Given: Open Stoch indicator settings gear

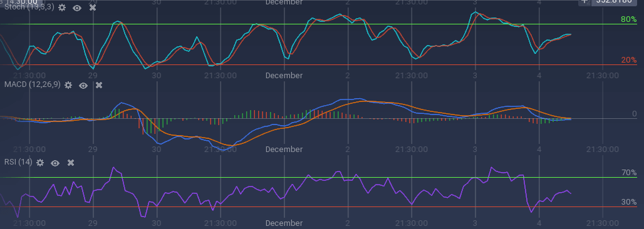Looking at the screenshot, I should click(62, 8).
